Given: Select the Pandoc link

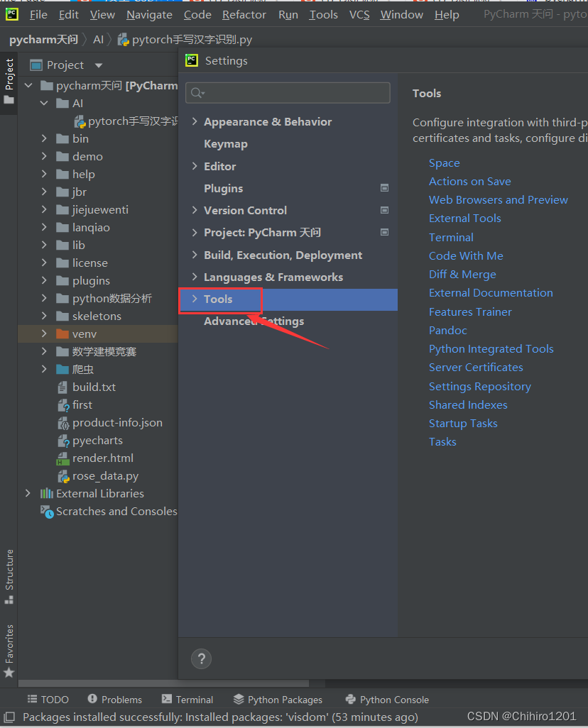Looking at the screenshot, I should (x=447, y=330).
